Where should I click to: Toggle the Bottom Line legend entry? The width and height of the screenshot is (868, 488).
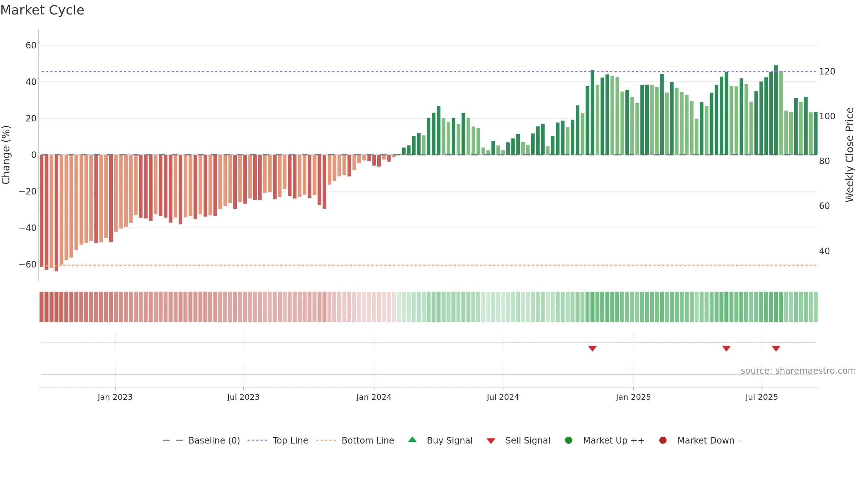355,440
